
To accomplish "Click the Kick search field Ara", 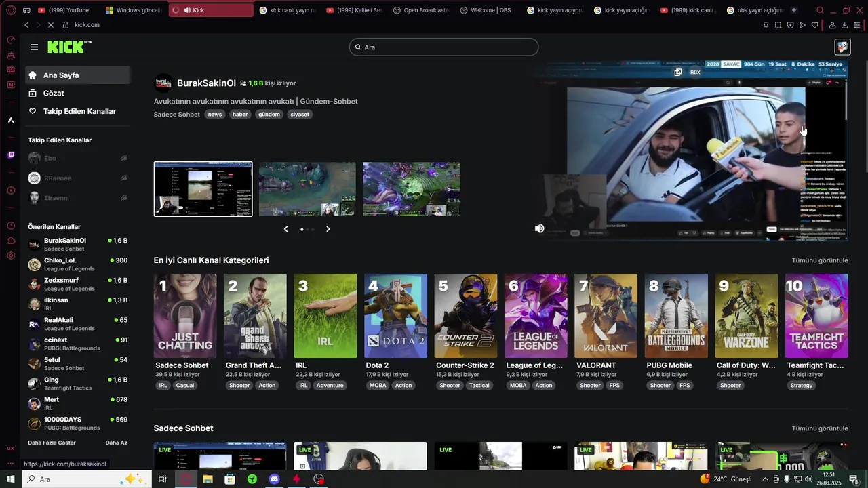I will click(444, 47).
